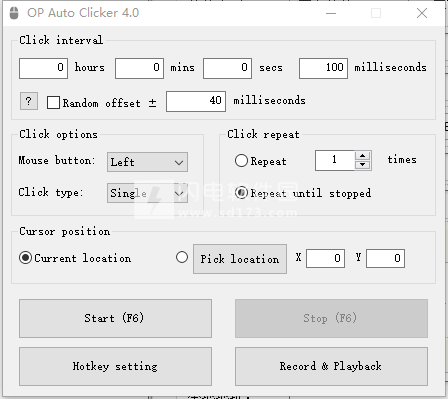
Task: Decrease repeat count with down arrow
Action: pyautogui.click(x=363, y=165)
